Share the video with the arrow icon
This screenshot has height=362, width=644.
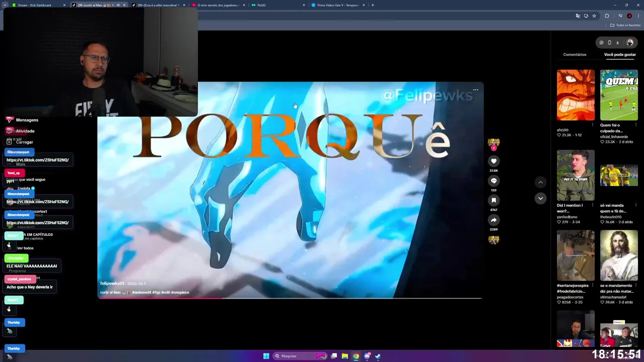pyautogui.click(x=494, y=220)
